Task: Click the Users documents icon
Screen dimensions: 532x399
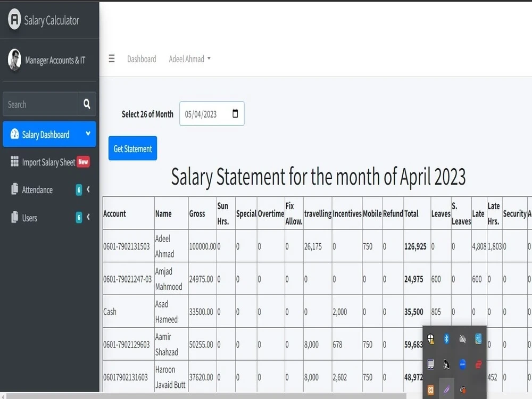Action: click(15, 218)
